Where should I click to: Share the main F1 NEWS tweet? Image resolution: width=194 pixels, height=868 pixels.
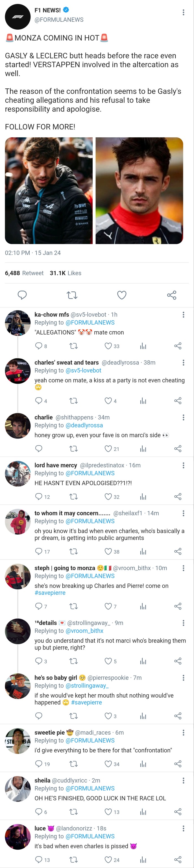[x=171, y=295]
